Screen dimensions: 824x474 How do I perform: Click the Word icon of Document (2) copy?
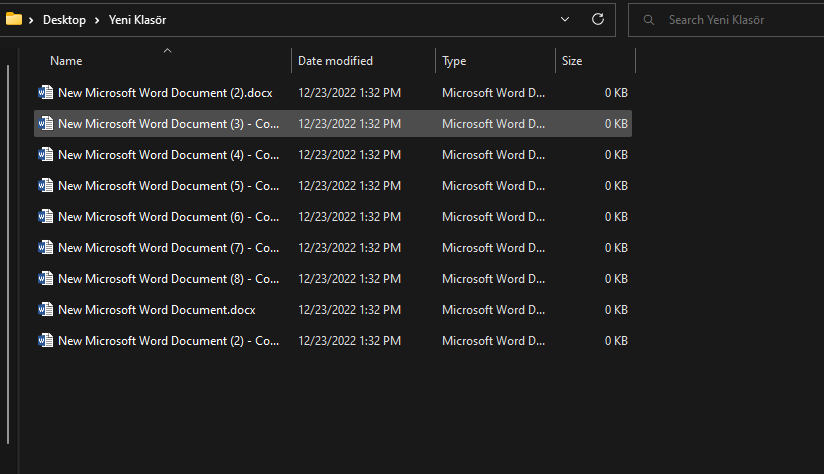coord(46,341)
